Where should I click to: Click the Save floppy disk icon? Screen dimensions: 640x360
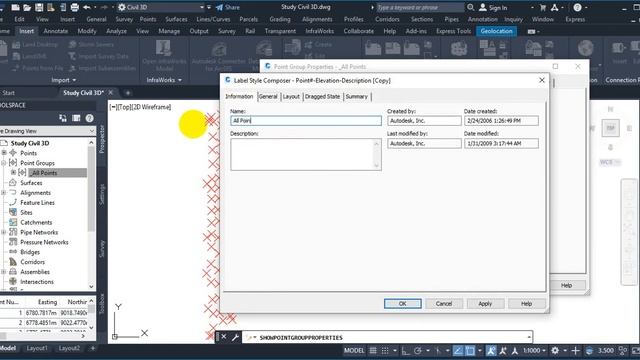click(x=39, y=7)
